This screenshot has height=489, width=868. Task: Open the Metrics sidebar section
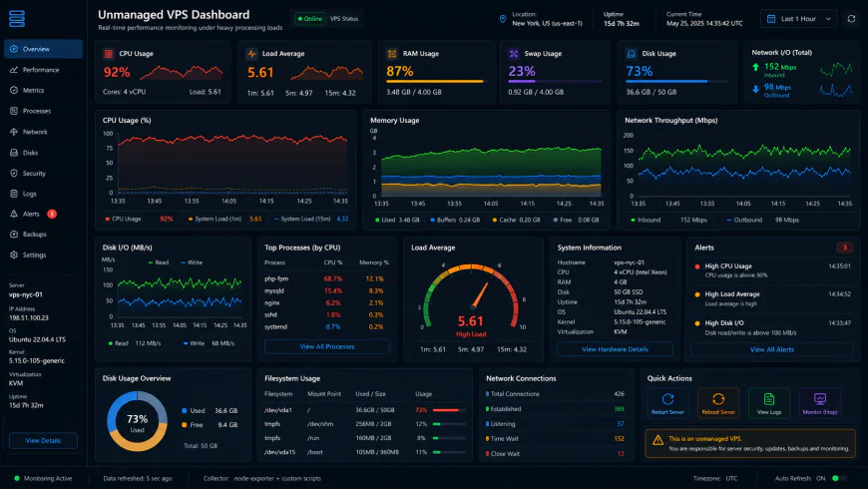(x=43, y=90)
